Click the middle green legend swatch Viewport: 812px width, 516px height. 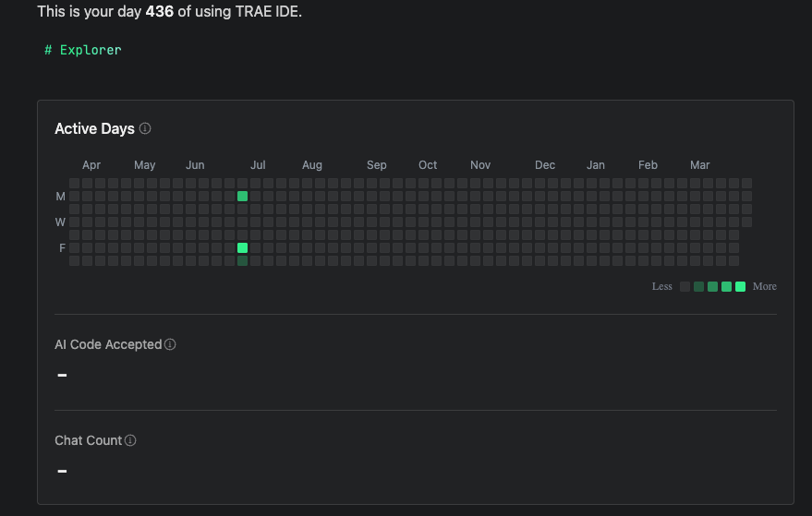click(712, 287)
